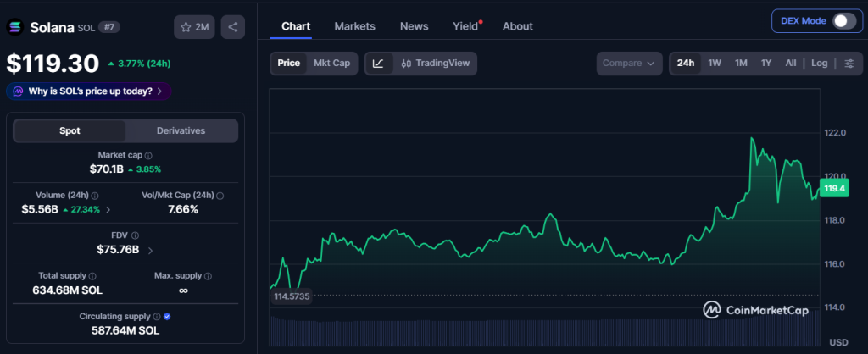Click the 3.77% (24h) change text
Screen dimensions: 868x354
[x=139, y=64]
